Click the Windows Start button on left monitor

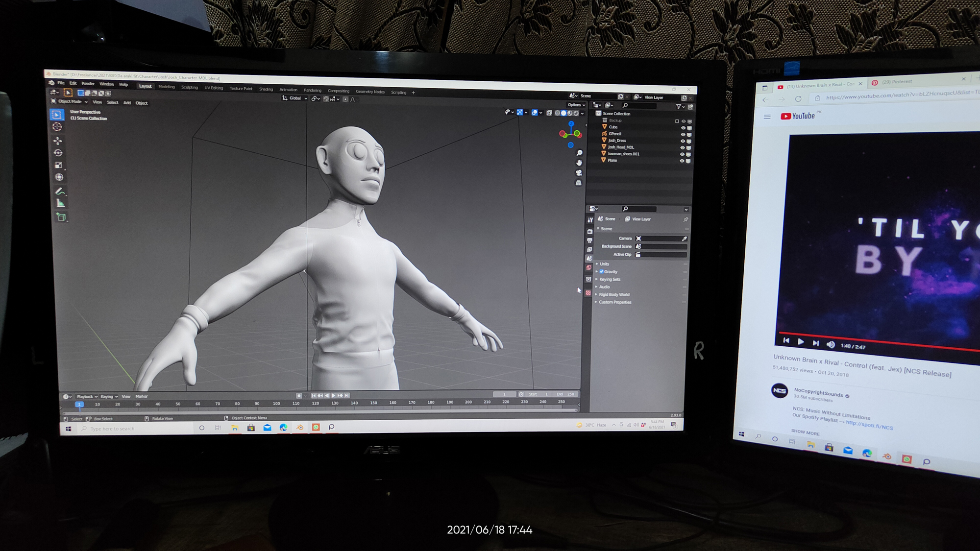(x=69, y=429)
